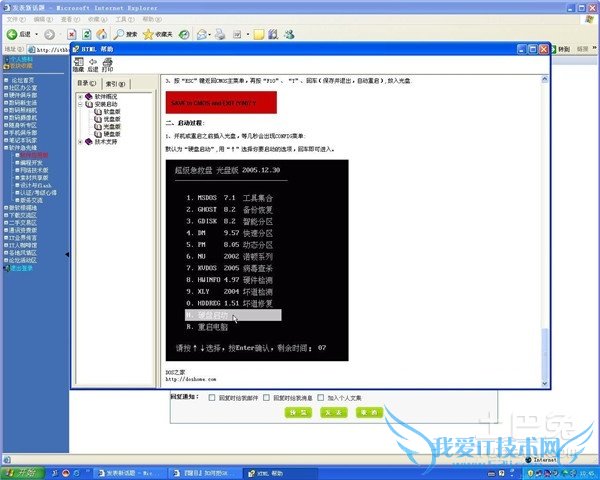Click the 技术支持 book icon

point(89,142)
